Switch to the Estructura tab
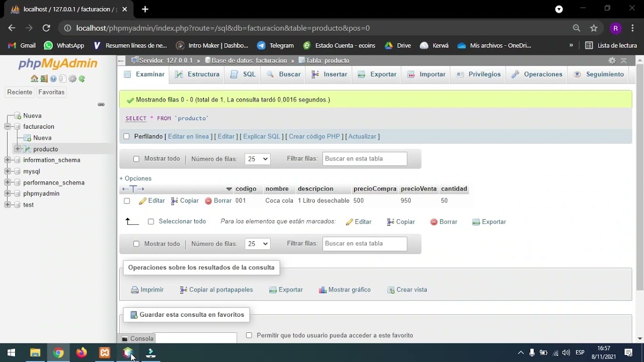Image resolution: width=644 pixels, height=362 pixels. click(x=197, y=74)
